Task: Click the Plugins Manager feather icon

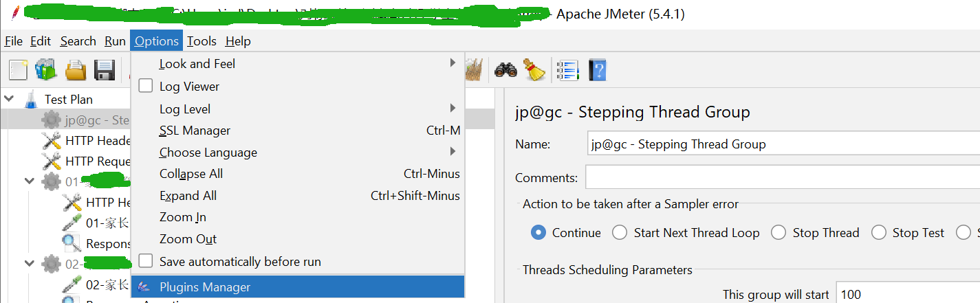Action: pos(144,287)
